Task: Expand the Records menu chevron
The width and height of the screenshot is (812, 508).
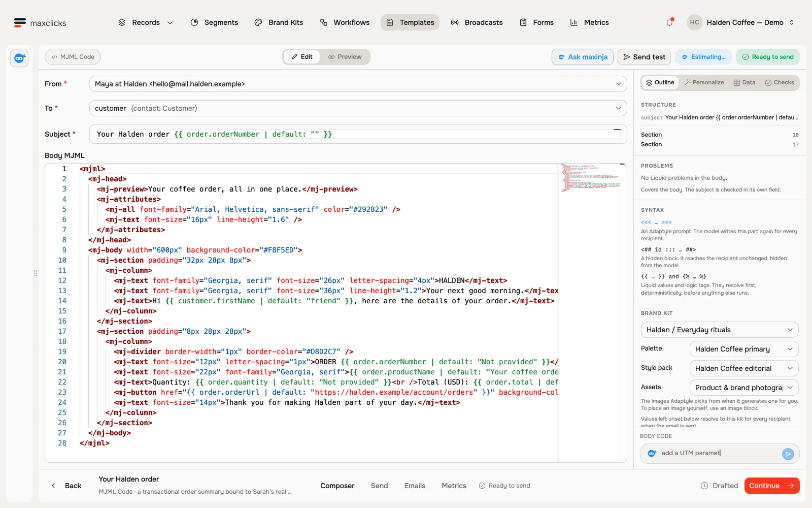Action: (x=170, y=22)
